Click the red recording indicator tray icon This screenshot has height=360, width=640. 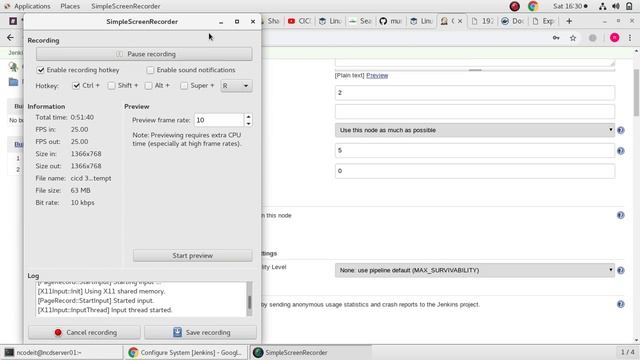(514, 6)
